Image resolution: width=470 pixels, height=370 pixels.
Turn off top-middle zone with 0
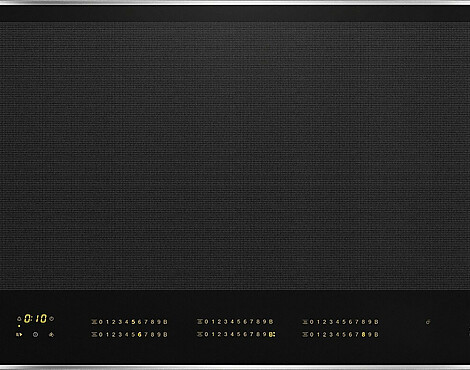206,322
